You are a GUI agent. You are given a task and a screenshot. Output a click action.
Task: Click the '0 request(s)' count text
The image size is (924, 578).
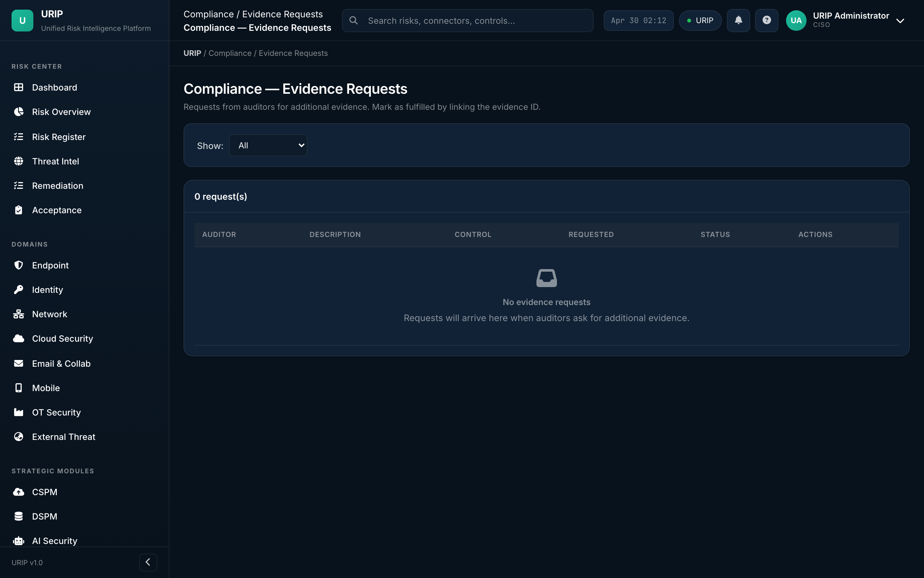(221, 197)
